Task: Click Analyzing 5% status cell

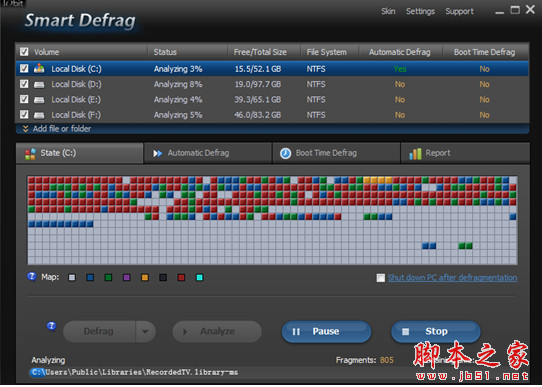Action: click(178, 115)
